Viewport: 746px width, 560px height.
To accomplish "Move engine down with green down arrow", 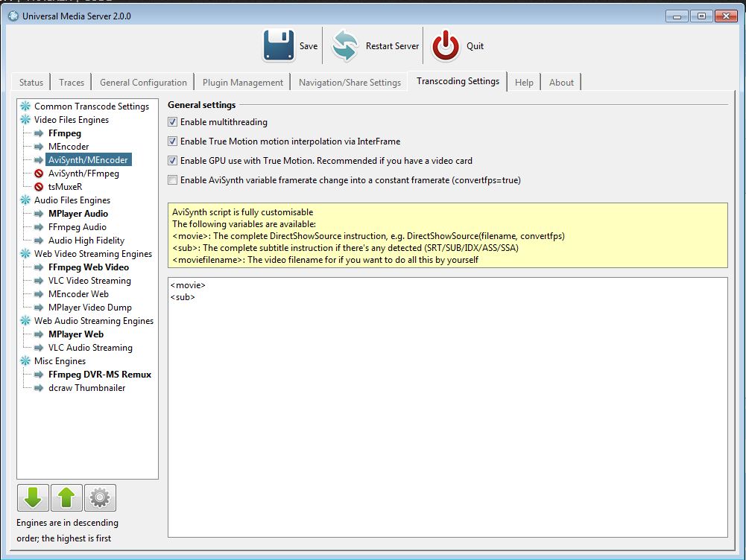I will 33,497.
